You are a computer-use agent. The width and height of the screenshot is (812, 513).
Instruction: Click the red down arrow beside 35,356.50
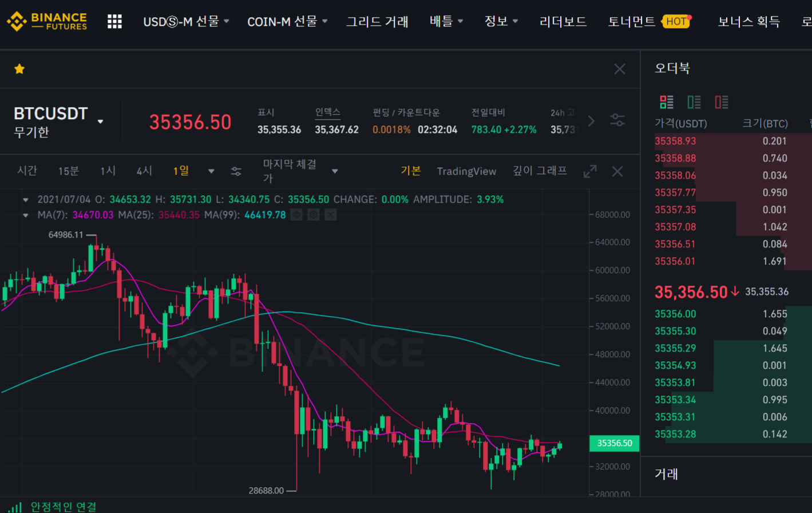pos(735,292)
